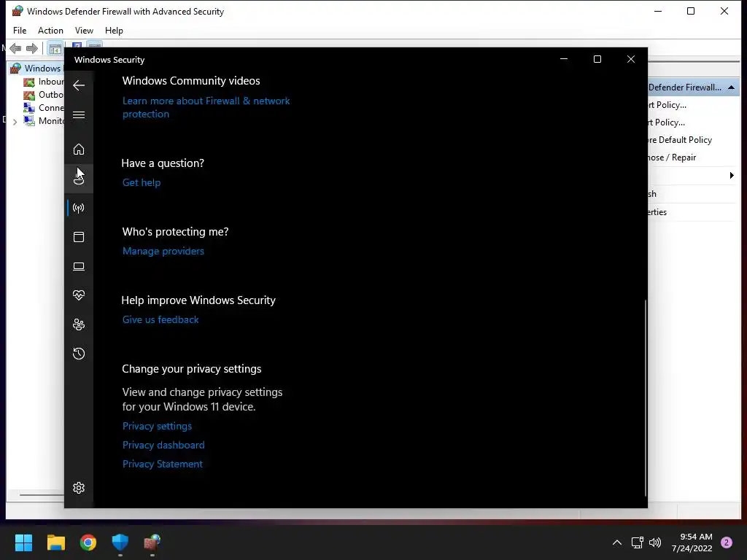Image resolution: width=747 pixels, height=560 pixels.
Task: Open clock and date in taskbar
Action: click(692, 542)
